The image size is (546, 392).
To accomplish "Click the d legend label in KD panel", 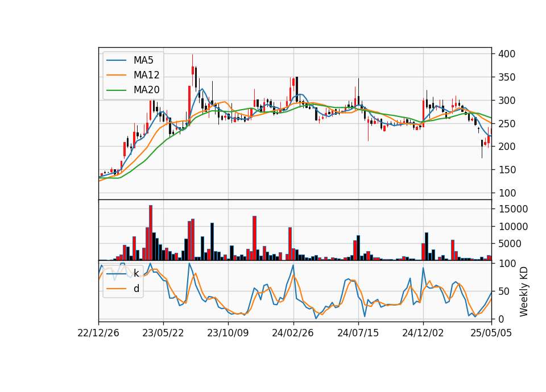I will (x=136, y=289).
